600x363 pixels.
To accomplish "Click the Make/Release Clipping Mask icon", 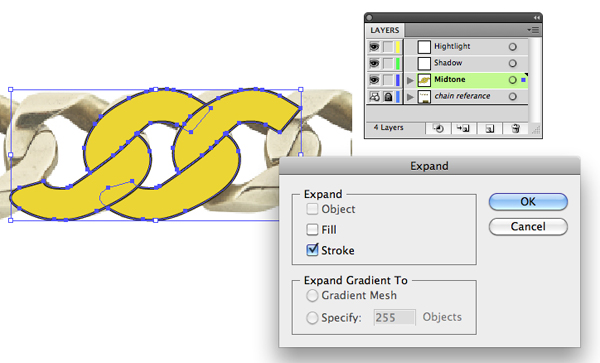I will [x=438, y=129].
